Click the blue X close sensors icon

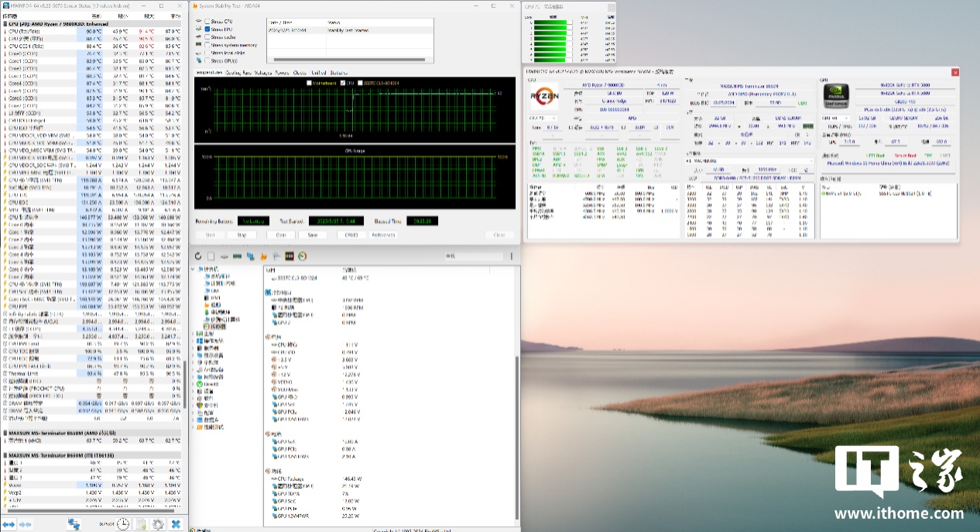point(176,524)
